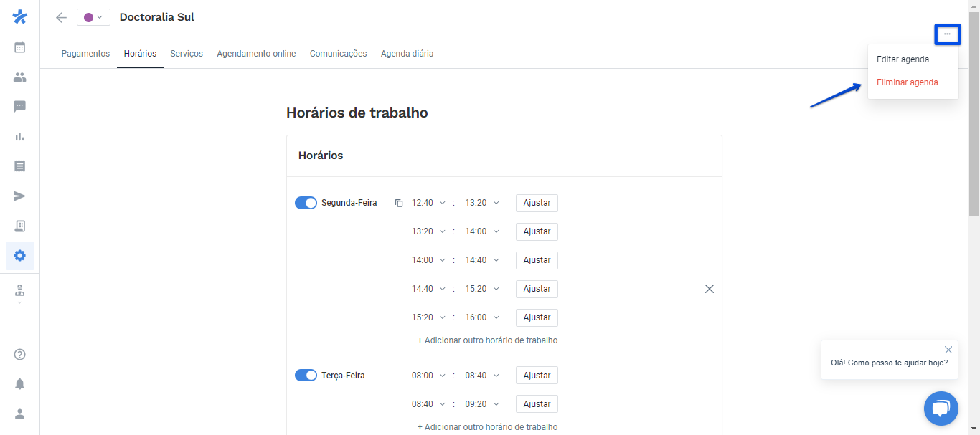The image size is (980, 435).
Task: Open the calendar from sidebar
Action: (x=20, y=47)
